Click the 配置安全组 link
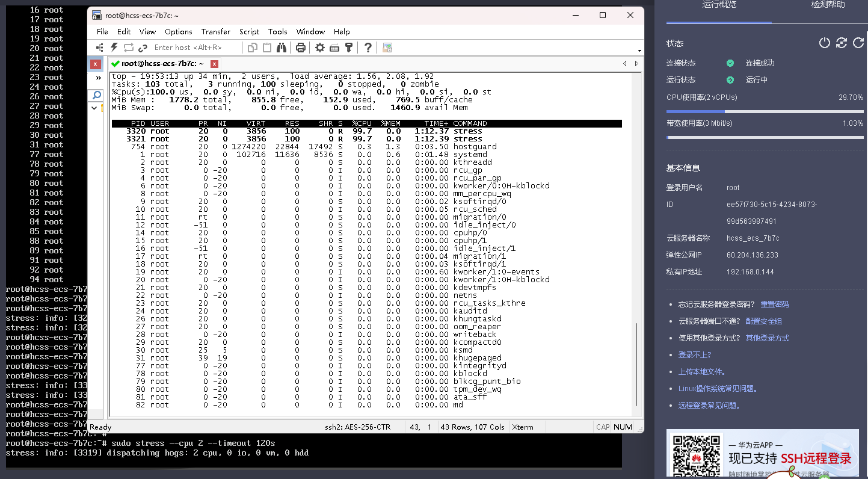Image resolution: width=868 pixels, height=479 pixels. 763,321
